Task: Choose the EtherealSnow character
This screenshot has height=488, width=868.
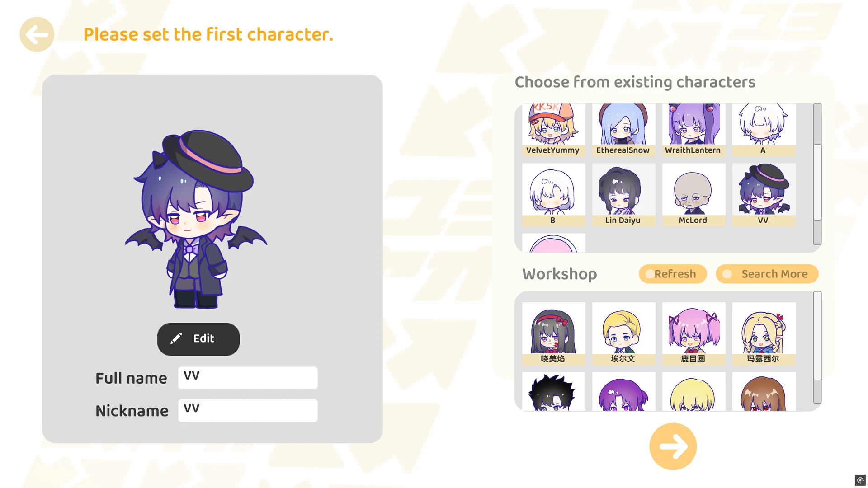Action: pos(623,130)
